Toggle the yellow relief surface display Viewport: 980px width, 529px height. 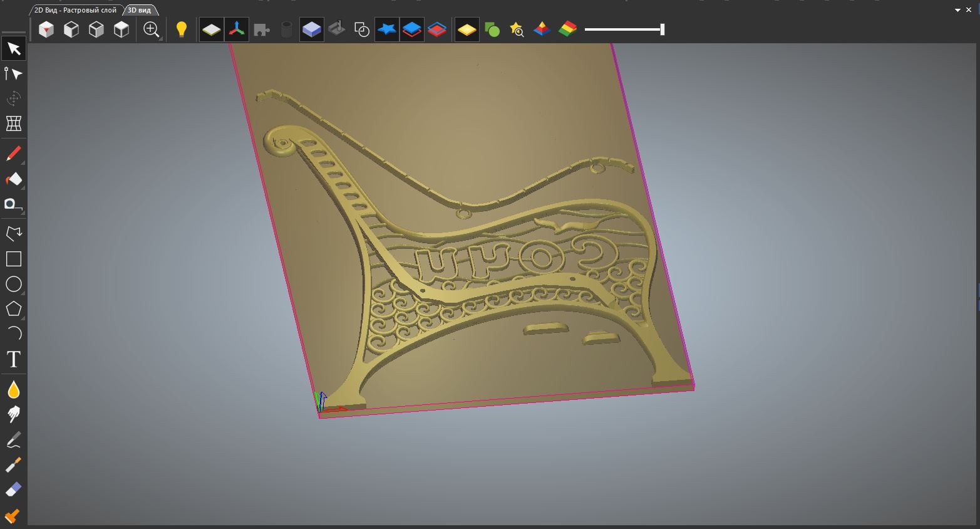467,29
